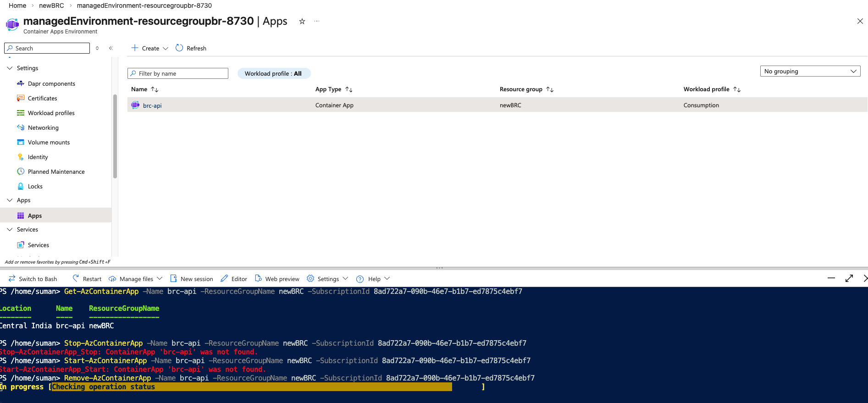The height and width of the screenshot is (403, 868).
Task: Open Cloud Shell Help dropdown
Action: [x=373, y=279]
